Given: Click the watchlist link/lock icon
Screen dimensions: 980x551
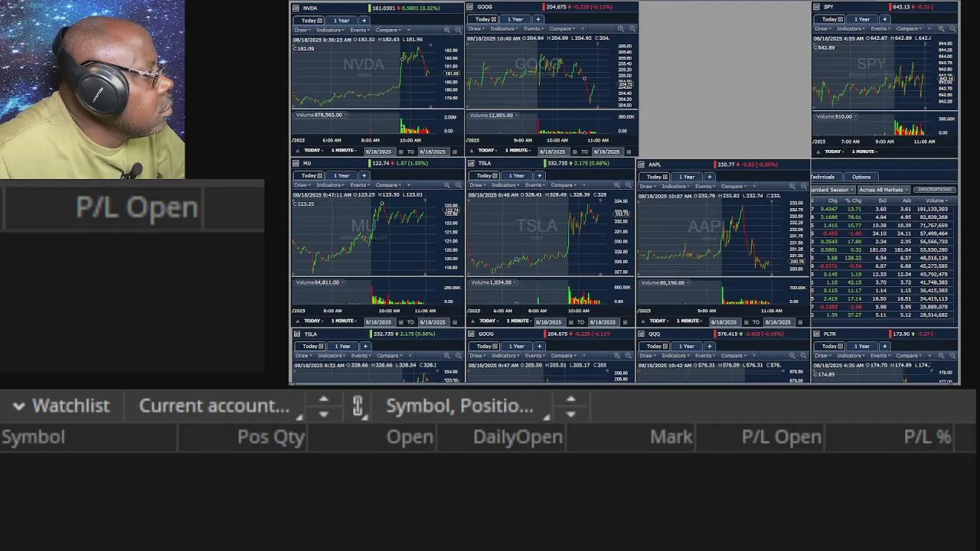Looking at the screenshot, I should click(x=358, y=406).
